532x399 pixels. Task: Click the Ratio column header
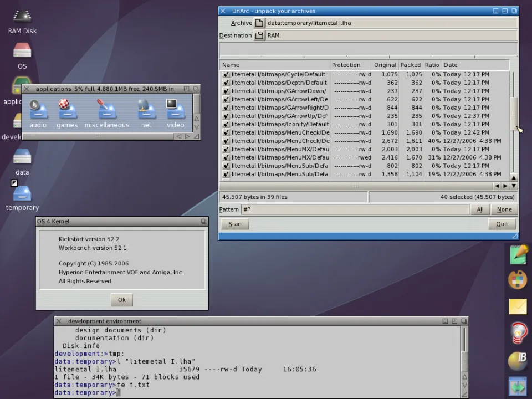point(432,65)
